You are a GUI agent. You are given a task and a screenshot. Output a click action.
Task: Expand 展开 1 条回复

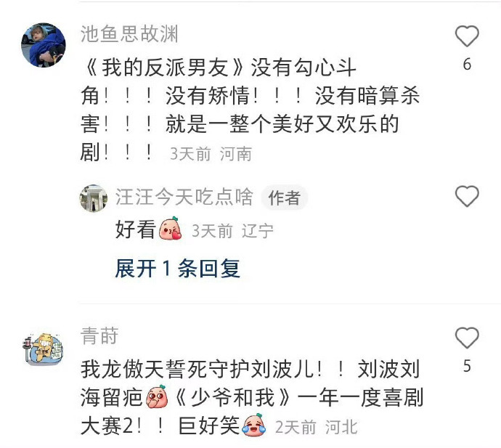tap(178, 269)
